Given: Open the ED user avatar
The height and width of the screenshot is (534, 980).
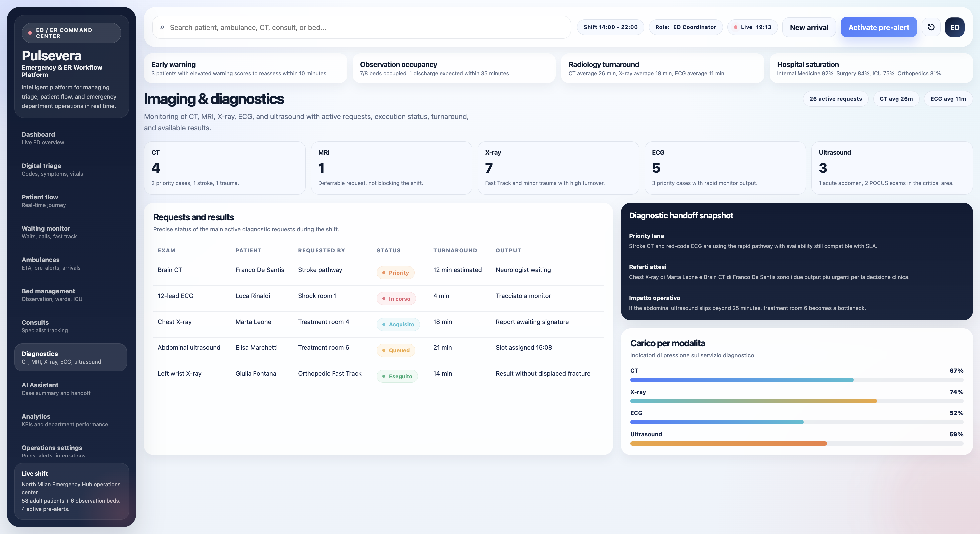Looking at the screenshot, I should (955, 27).
